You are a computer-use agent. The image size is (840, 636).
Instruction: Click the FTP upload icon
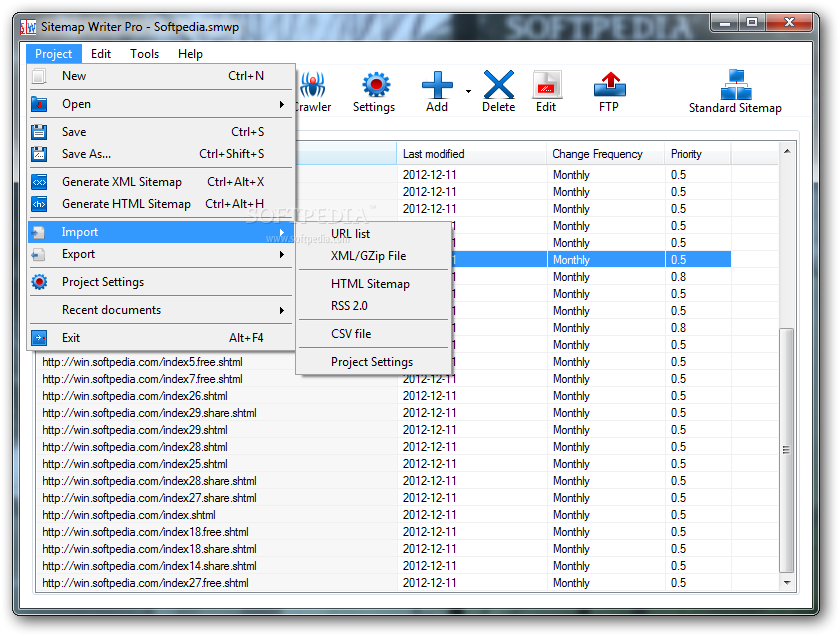coord(610,85)
